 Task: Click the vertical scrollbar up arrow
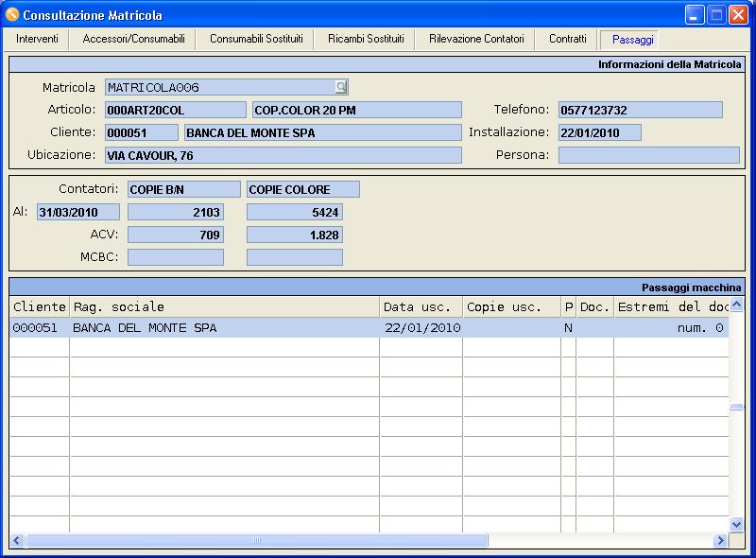(736, 305)
